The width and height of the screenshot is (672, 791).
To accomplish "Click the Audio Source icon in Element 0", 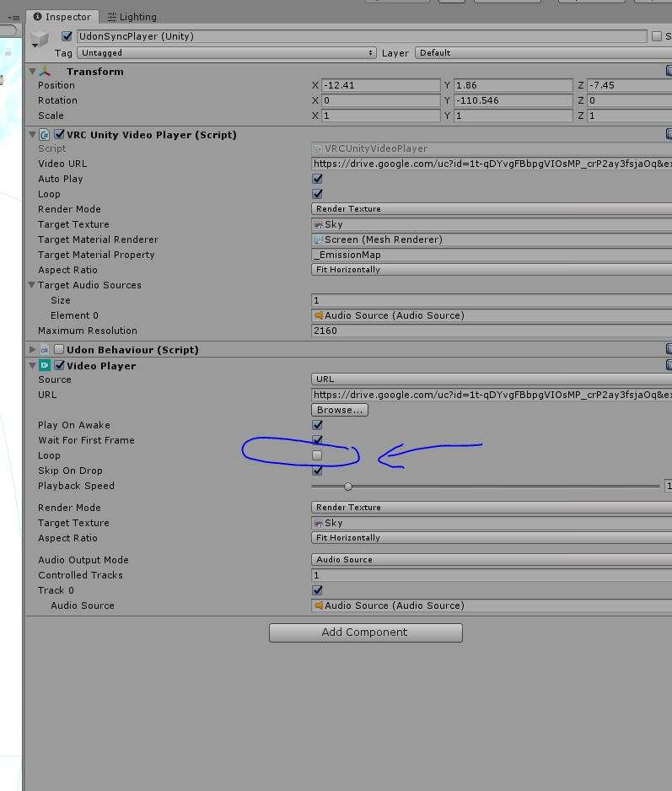I will click(319, 315).
